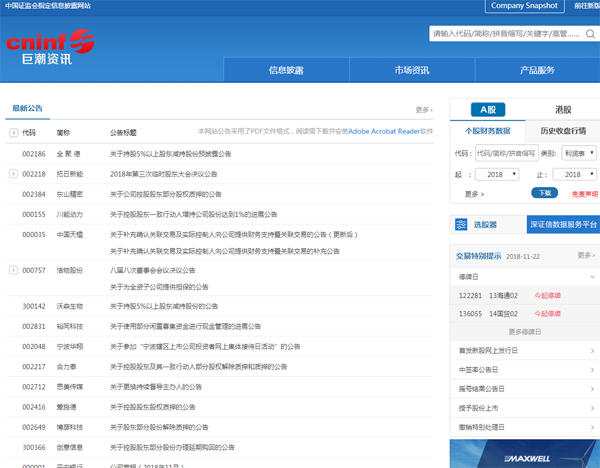Switch to the 港股 tab
600x468 pixels.
click(563, 110)
